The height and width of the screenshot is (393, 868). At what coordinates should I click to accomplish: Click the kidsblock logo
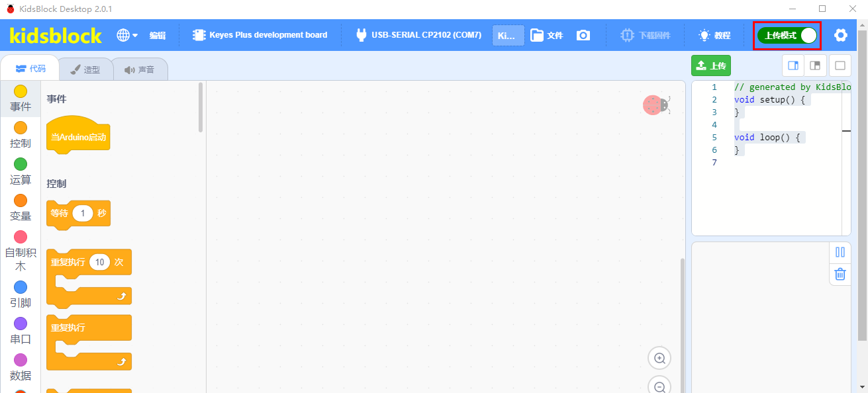point(56,35)
